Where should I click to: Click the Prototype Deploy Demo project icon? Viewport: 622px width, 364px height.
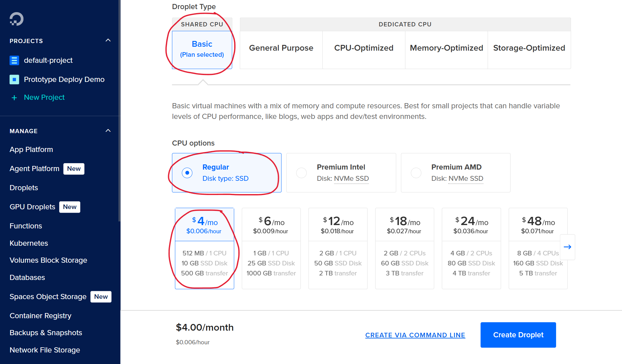(x=14, y=79)
